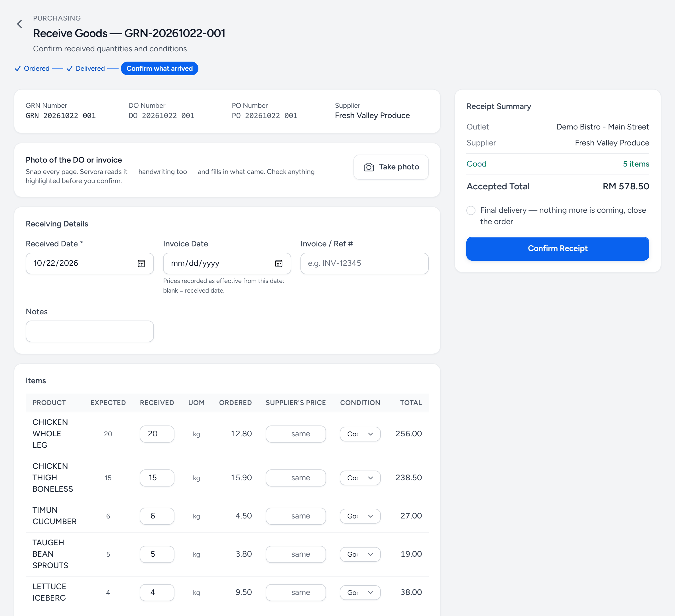The image size is (675, 616).
Task: Open condition dropdown for Chicken Whole Leg
Action: (x=360, y=434)
